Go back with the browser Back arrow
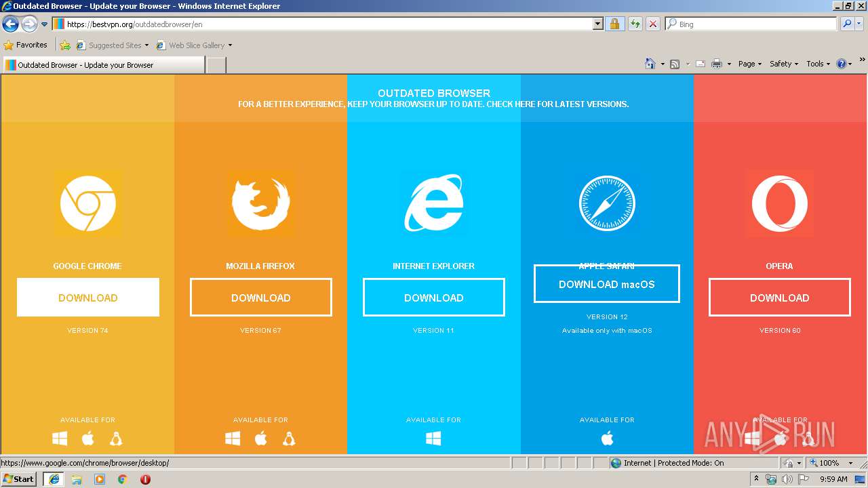Viewport: 868px width, 488px height. click(10, 24)
